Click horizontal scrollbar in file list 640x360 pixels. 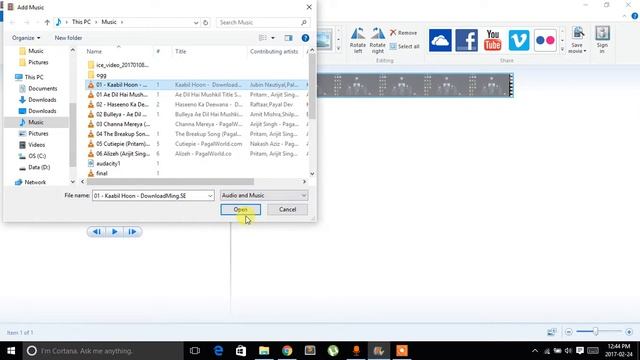pyautogui.click(x=170, y=182)
